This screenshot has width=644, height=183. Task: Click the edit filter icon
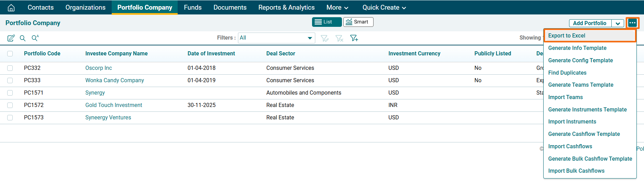pyautogui.click(x=324, y=38)
